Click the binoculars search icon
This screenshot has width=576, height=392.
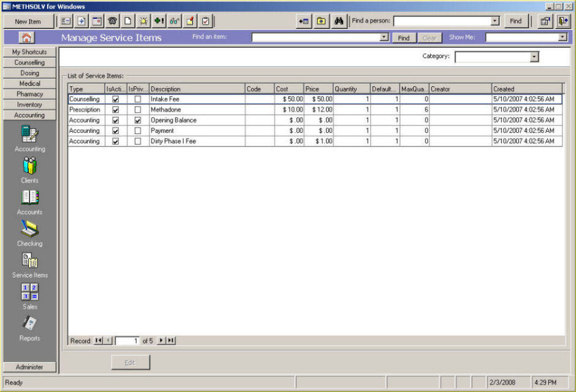point(338,21)
